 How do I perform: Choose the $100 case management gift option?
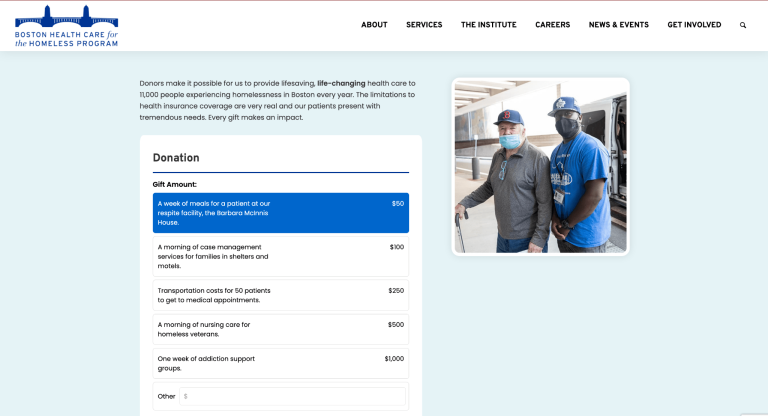coord(281,256)
